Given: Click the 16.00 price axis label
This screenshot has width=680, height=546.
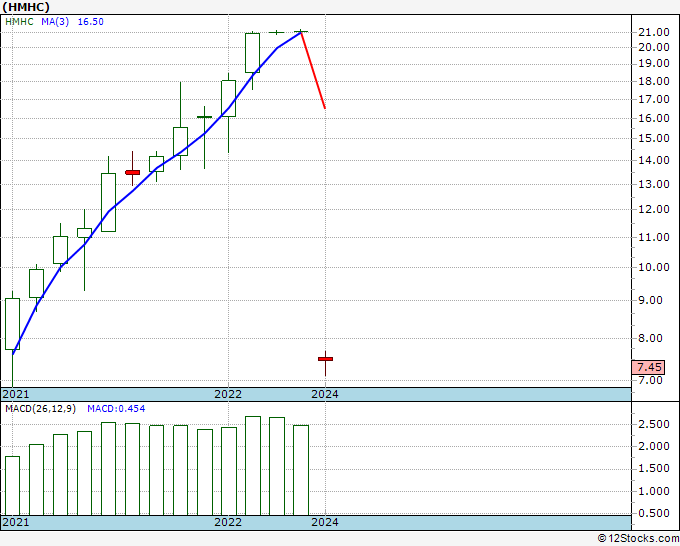Looking at the screenshot, I should 654,118.
